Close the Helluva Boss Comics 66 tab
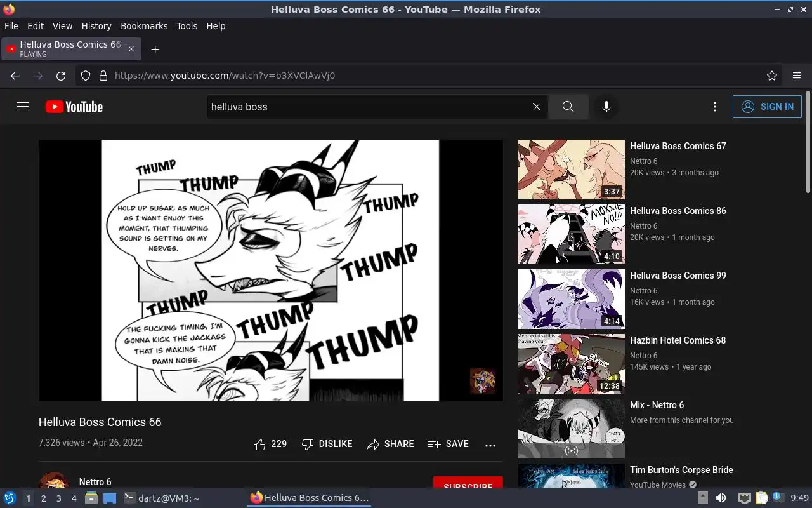 pos(131,49)
